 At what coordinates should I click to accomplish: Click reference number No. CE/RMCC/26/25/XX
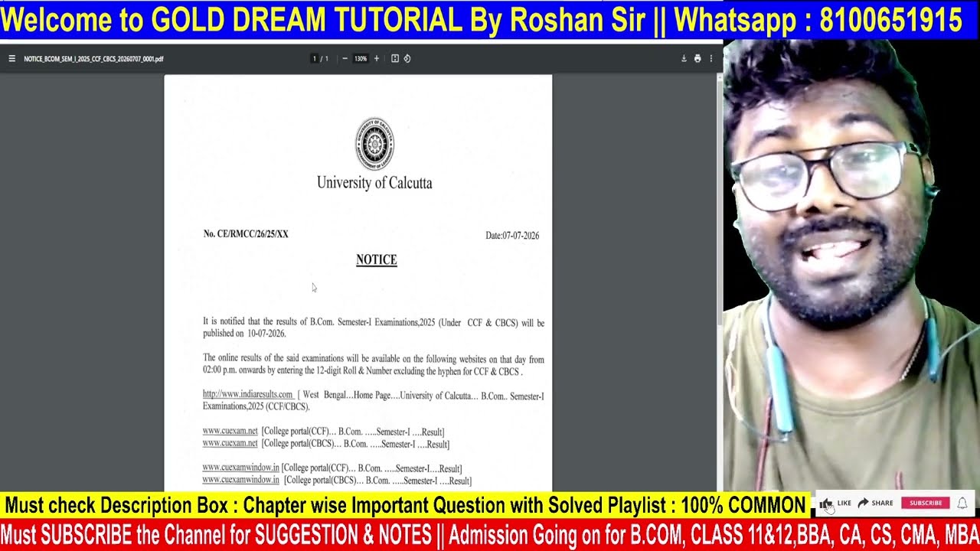pos(246,234)
